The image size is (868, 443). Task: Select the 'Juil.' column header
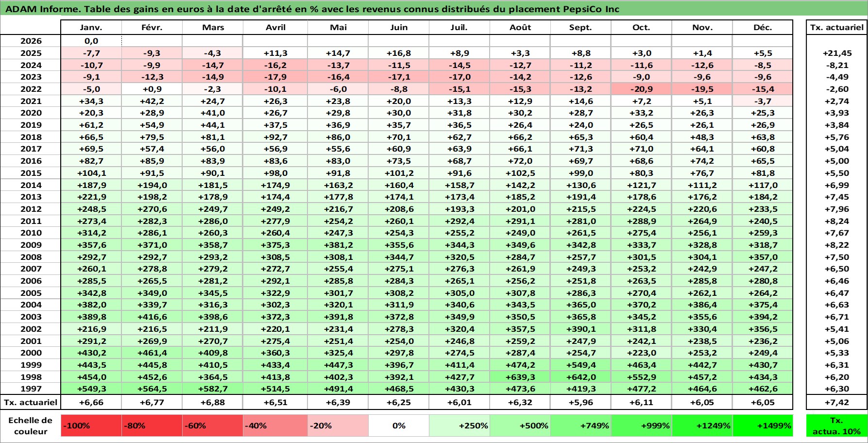click(x=460, y=27)
